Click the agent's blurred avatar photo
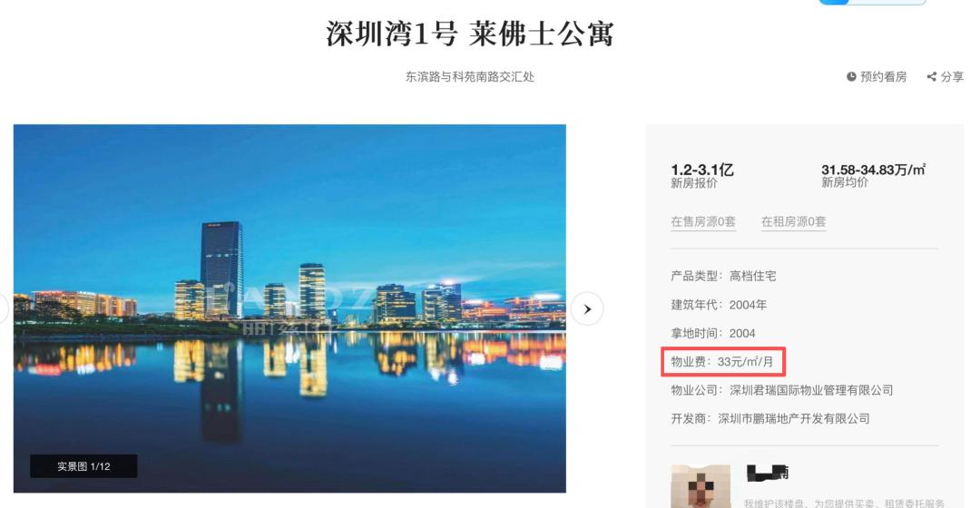980x508 pixels. point(701,486)
